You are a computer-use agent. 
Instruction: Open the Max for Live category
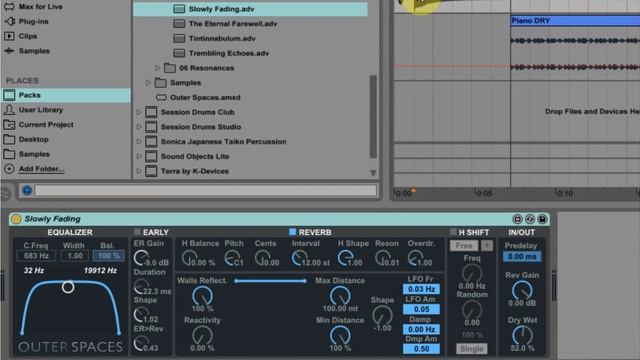[34, 7]
